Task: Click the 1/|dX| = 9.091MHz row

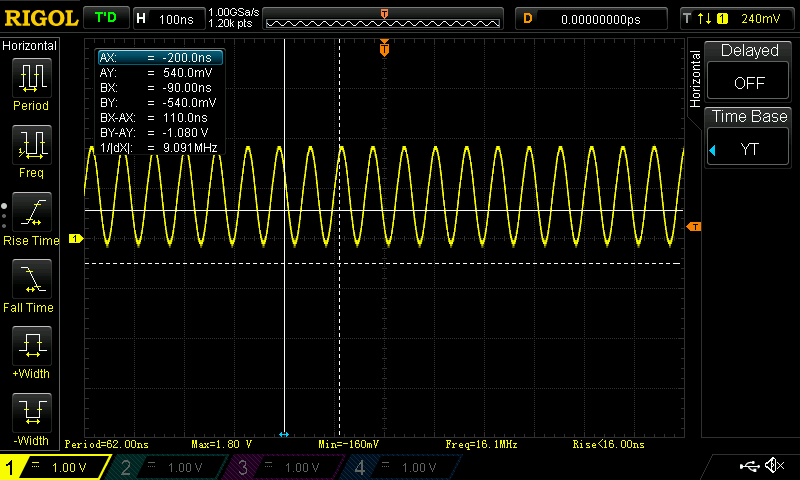Action: click(x=160, y=148)
